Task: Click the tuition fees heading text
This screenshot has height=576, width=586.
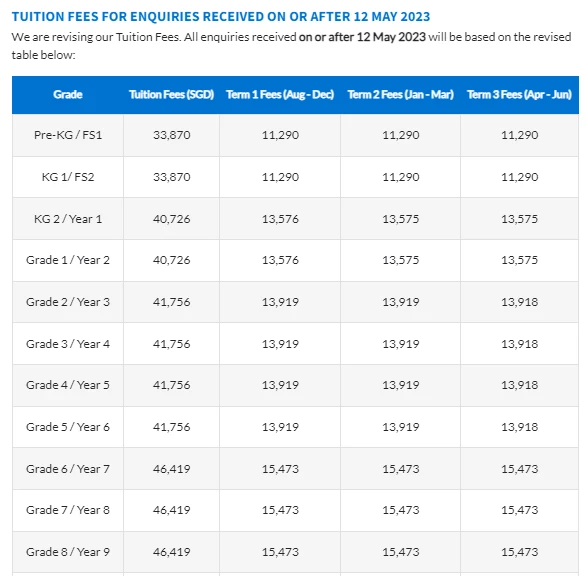Action: pos(221,17)
